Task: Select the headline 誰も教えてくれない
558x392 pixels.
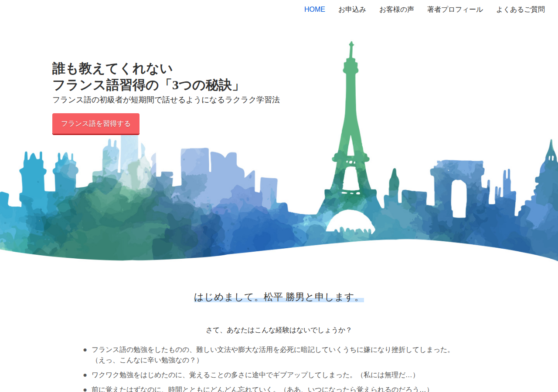Action: pyautogui.click(x=112, y=69)
